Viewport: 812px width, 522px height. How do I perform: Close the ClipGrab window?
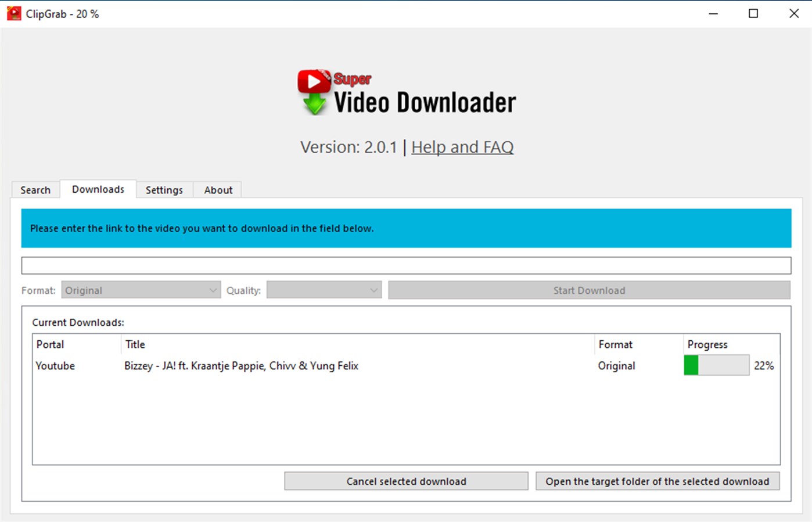click(793, 13)
